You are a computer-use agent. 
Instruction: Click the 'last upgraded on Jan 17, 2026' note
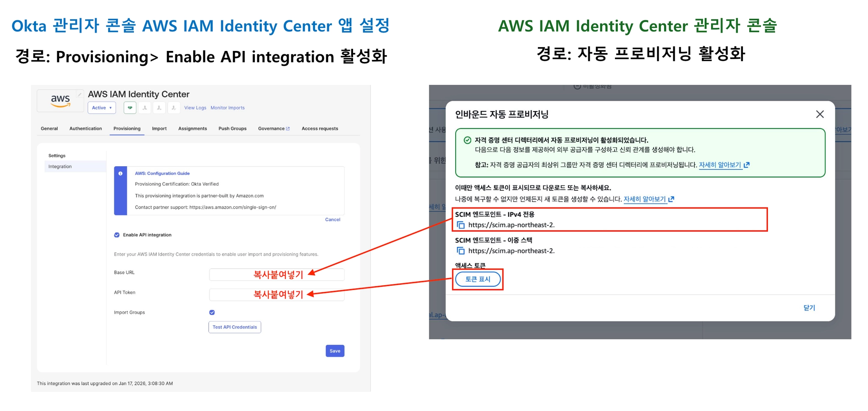(x=105, y=383)
